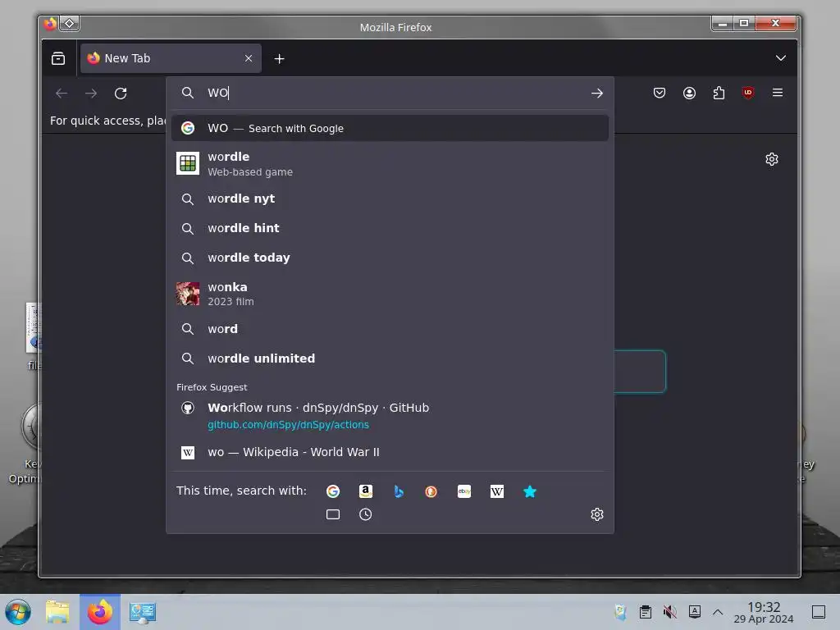
Task: Open search settings gear in dropdown
Action: coord(597,514)
